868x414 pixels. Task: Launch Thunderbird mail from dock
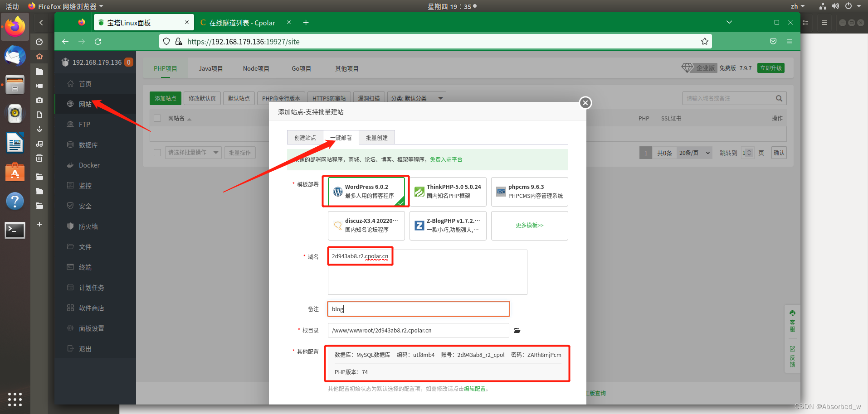(15, 56)
